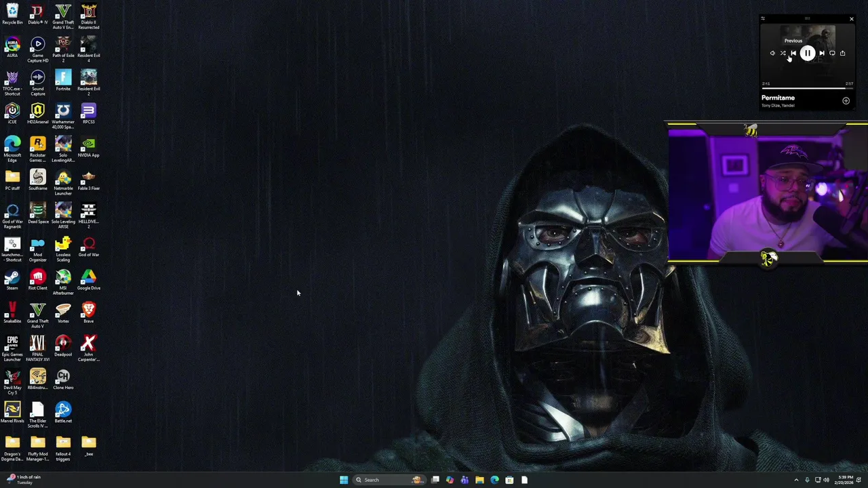Viewport: 868px width, 488px height.
Task: Click the MSI Afterburner shortcut
Action: (x=63, y=283)
